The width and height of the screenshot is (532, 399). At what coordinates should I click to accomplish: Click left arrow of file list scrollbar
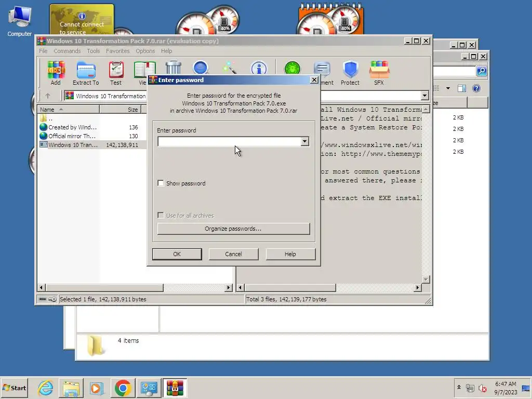click(x=42, y=288)
